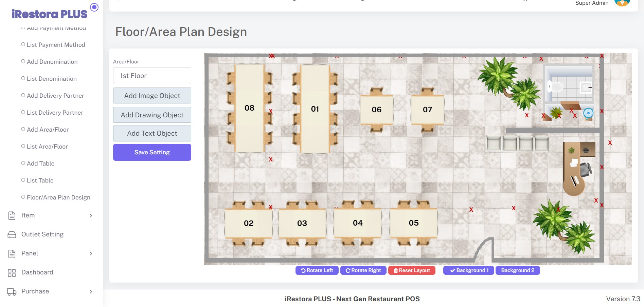Click the Outlet Setting store icon
Image resolution: width=644 pixels, height=307 pixels.
point(12,234)
